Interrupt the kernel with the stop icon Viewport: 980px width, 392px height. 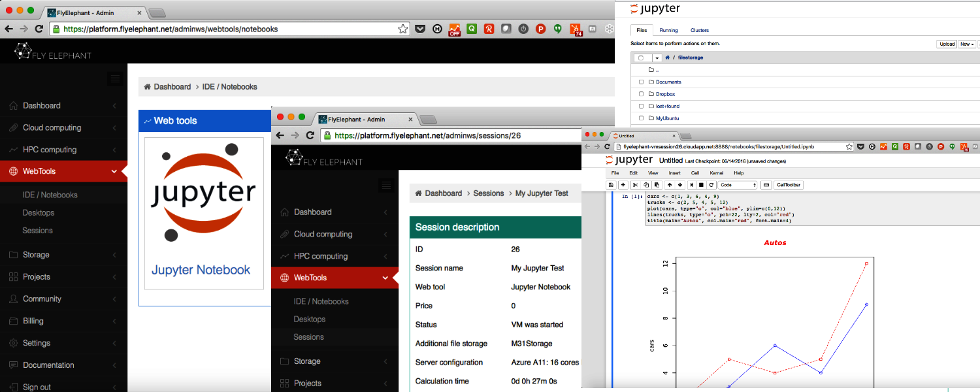701,185
